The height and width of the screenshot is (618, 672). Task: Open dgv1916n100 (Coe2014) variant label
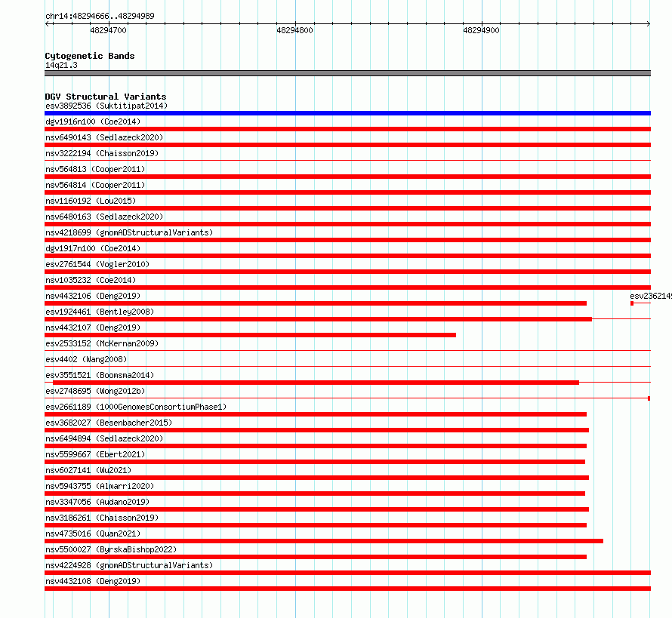[93, 121]
